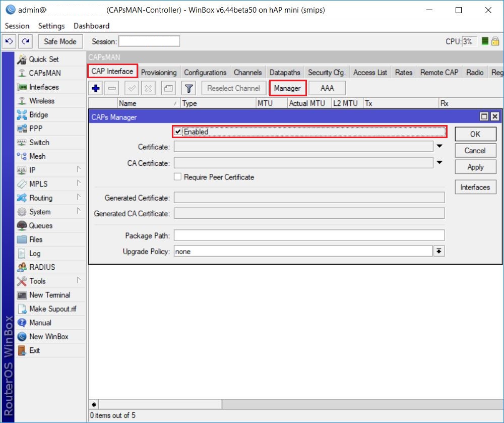Open the Upgrade Policy dropdown

pos(439,251)
